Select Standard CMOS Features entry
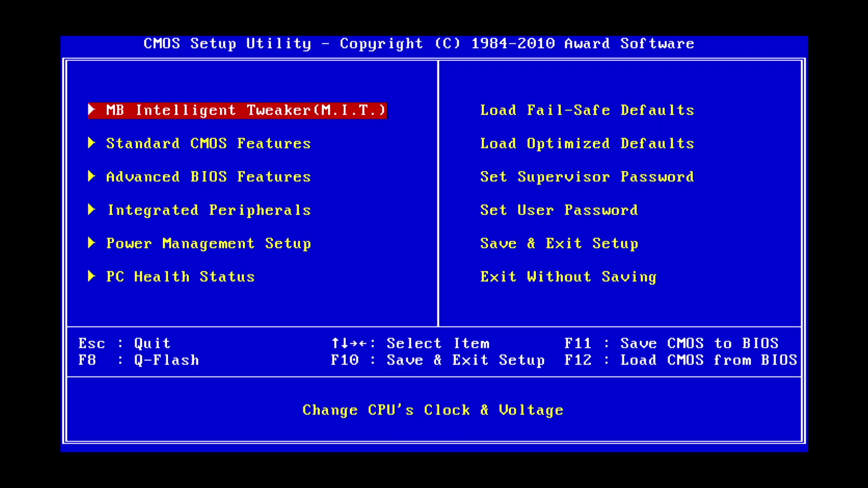The height and width of the screenshot is (488, 868). pyautogui.click(x=208, y=144)
